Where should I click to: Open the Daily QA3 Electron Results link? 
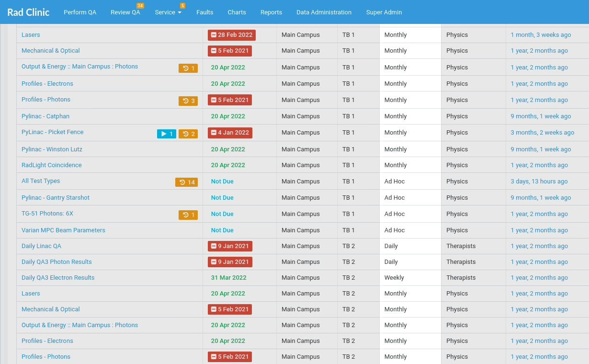coord(58,277)
